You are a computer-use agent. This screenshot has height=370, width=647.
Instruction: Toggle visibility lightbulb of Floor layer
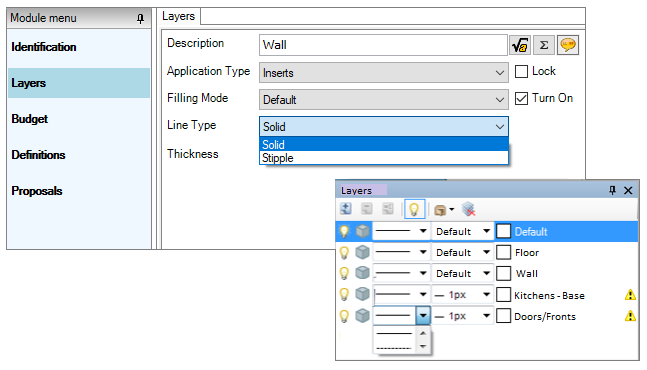tap(344, 252)
